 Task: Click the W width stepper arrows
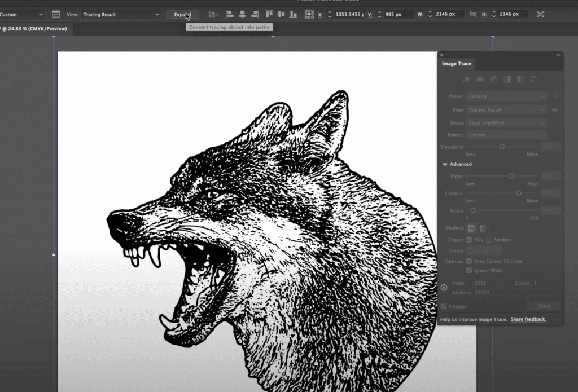point(430,14)
